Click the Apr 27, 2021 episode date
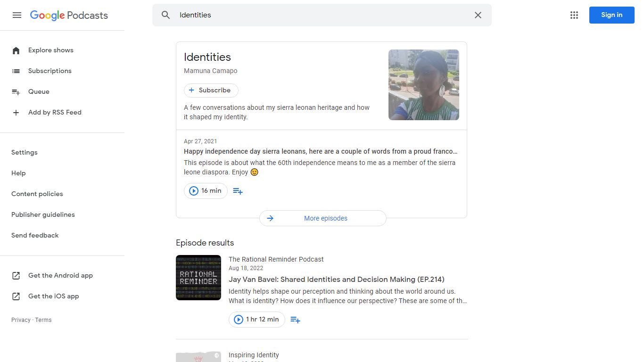Image resolution: width=644 pixels, height=362 pixels. (x=200, y=141)
